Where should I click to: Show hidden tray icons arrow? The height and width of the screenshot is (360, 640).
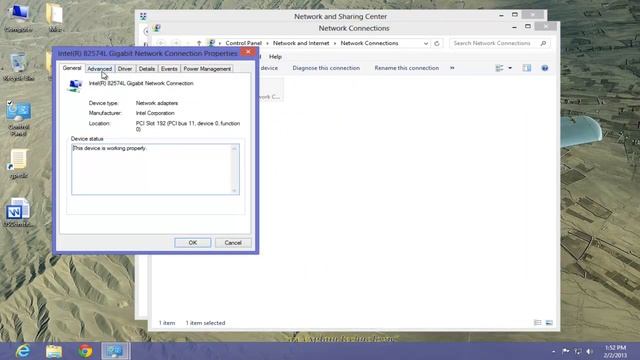pos(553,351)
